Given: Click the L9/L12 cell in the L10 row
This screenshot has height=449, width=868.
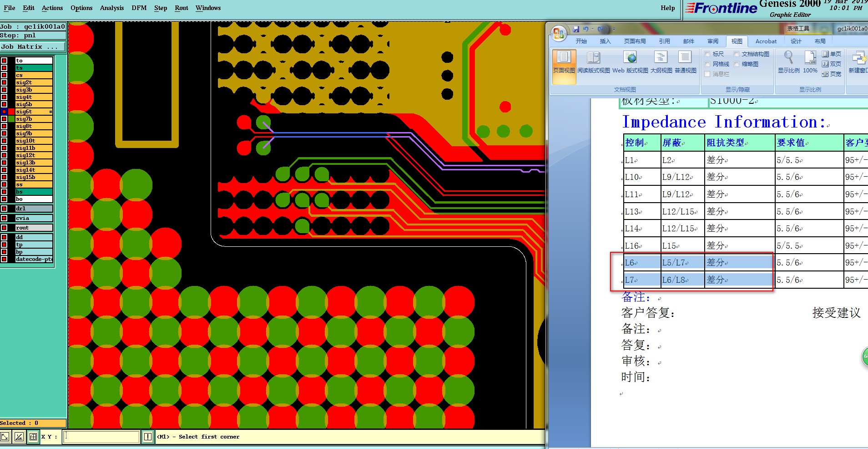Looking at the screenshot, I should pyautogui.click(x=682, y=177).
